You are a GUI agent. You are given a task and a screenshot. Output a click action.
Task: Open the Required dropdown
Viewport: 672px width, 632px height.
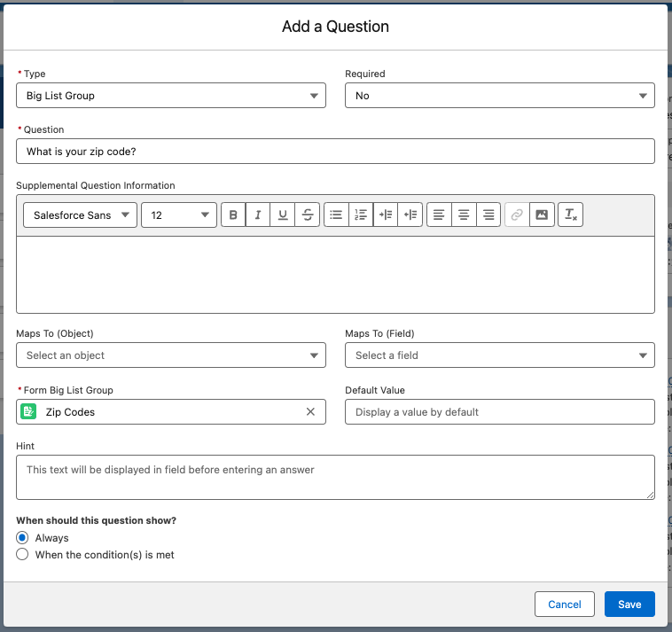coord(500,96)
